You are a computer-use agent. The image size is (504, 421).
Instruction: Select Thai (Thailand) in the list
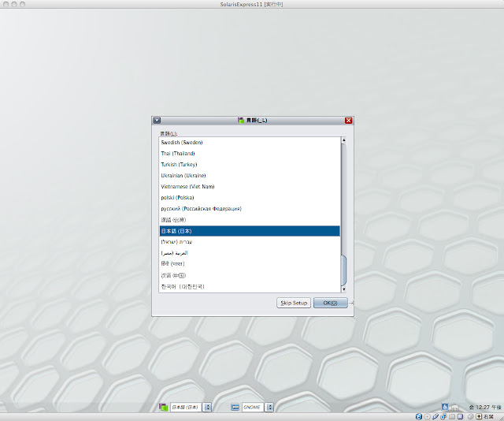(x=250, y=153)
